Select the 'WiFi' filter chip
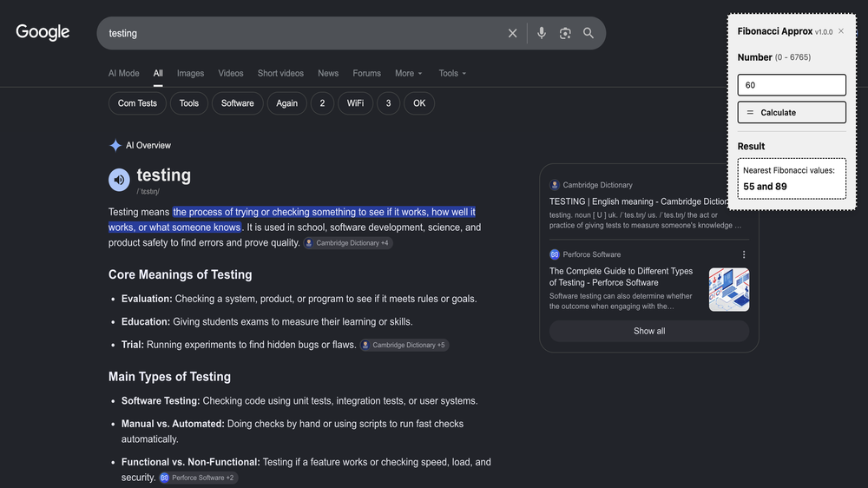The image size is (868, 488). (x=355, y=103)
